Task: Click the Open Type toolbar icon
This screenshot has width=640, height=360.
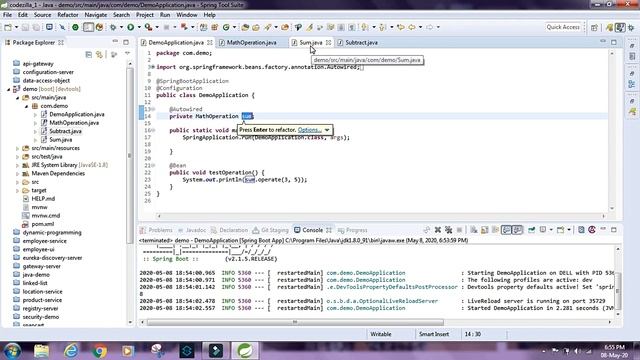Action: pyautogui.click(x=245, y=27)
